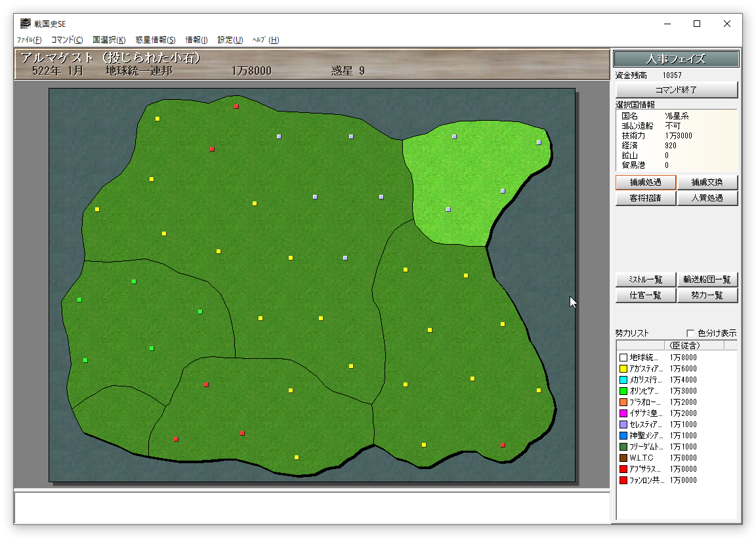Open the 設定(U) menu
756x538 pixels.
(230, 40)
